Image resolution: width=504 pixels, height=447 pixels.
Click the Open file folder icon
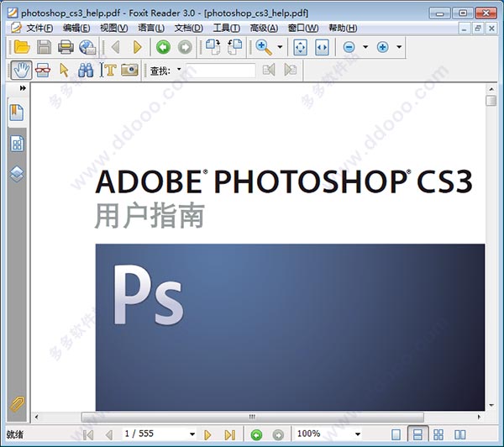coord(22,47)
